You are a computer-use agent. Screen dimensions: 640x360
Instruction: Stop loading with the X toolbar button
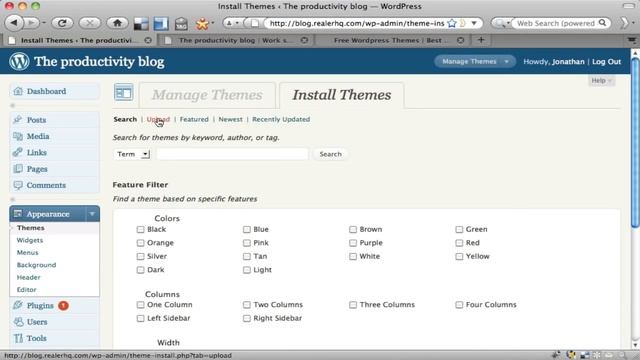pyautogui.click(x=89, y=23)
